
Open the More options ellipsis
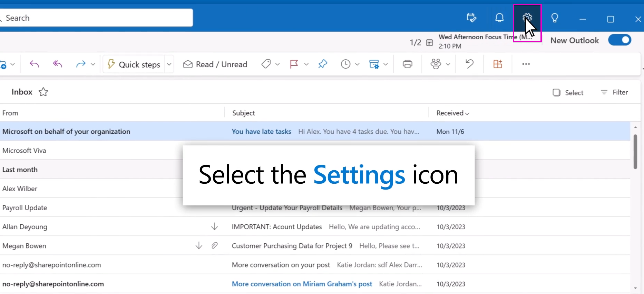pyautogui.click(x=526, y=64)
